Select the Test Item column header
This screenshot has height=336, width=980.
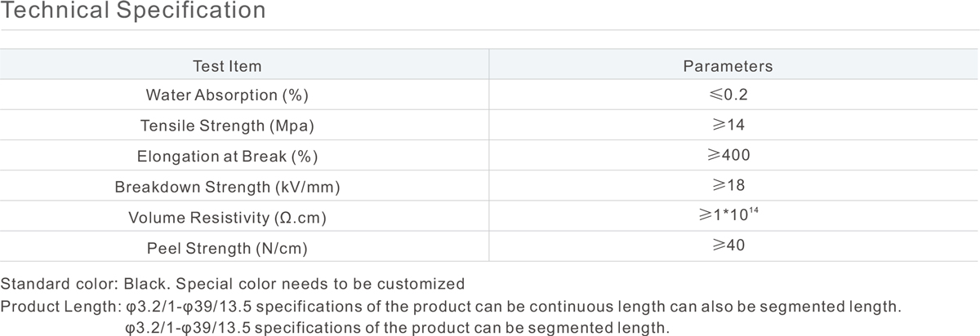click(x=227, y=66)
